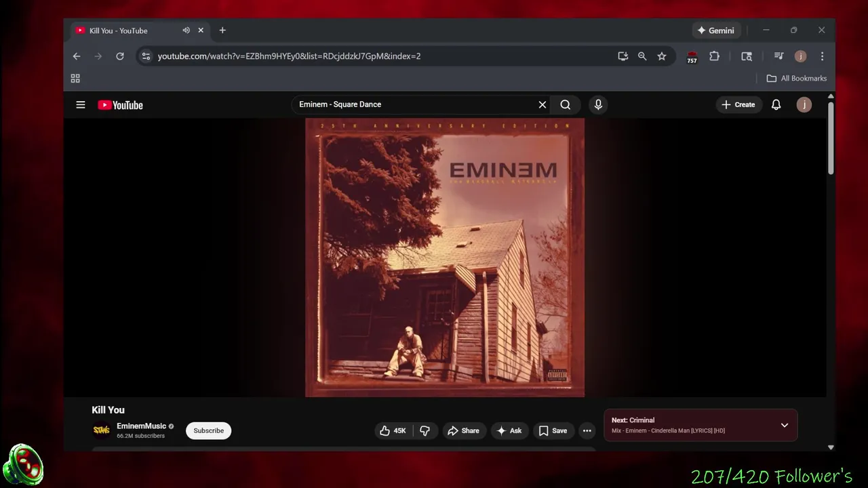This screenshot has width=868, height=488.
Task: Click the Create button
Action: point(738,104)
